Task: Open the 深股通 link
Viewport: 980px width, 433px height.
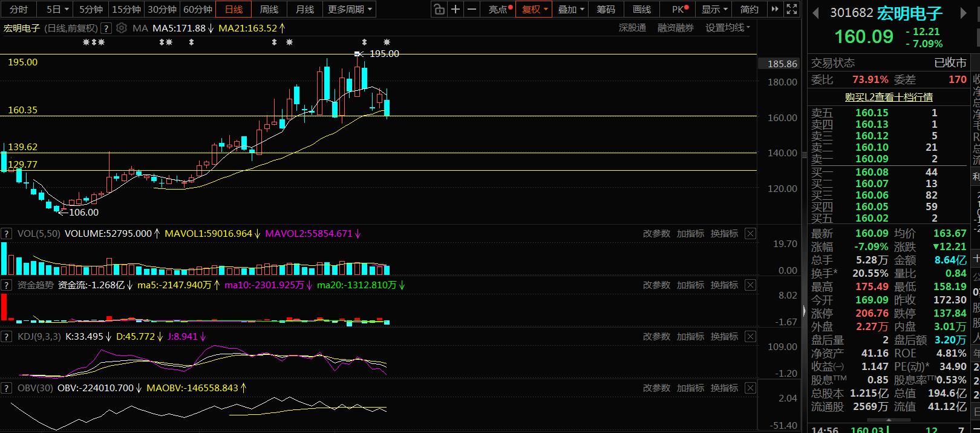Action: [632, 28]
